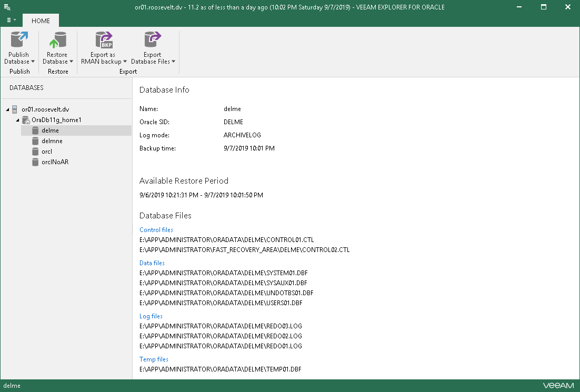The width and height of the screenshot is (580, 392).
Task: Minimize the Veeam Explorer window
Action: (x=519, y=7)
